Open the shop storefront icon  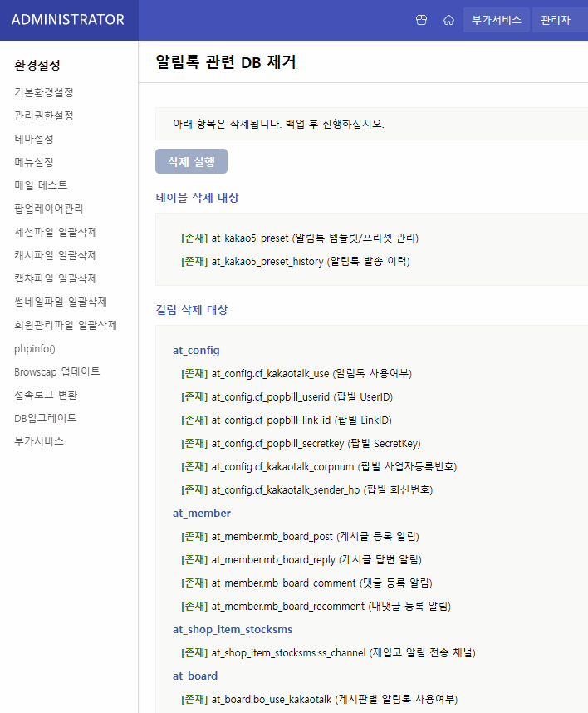[421, 20]
